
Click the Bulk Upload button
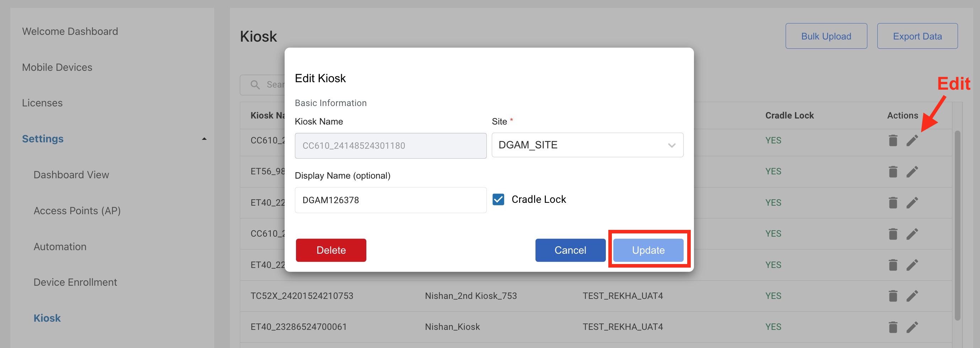click(826, 36)
